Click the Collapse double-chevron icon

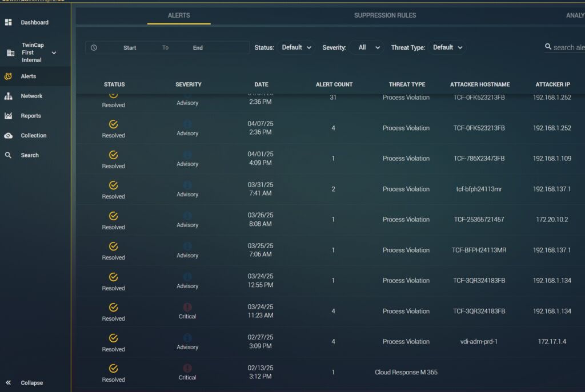coord(8,383)
